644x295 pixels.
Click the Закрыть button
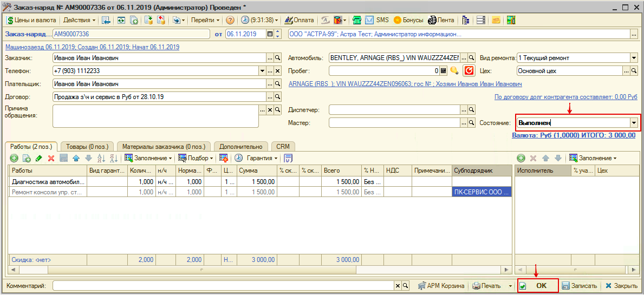pyautogui.click(x=621, y=286)
